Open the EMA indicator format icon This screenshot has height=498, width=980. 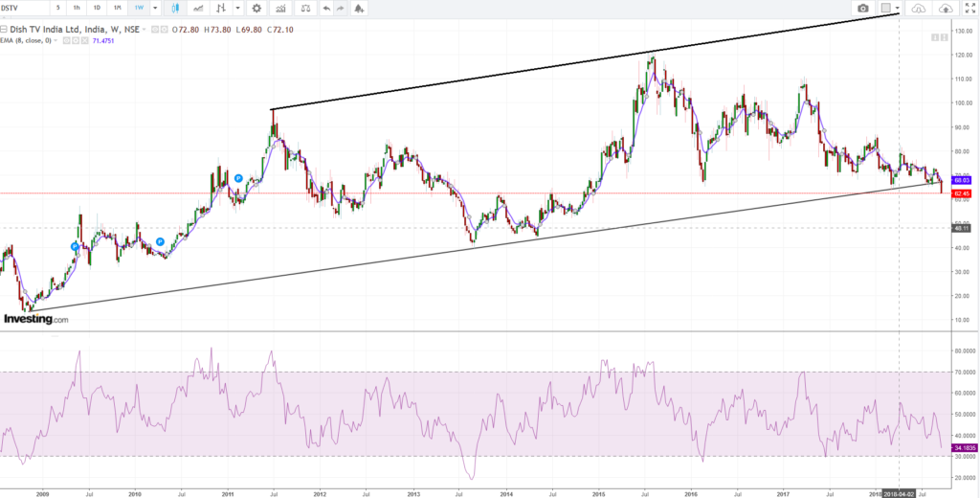click(x=76, y=40)
